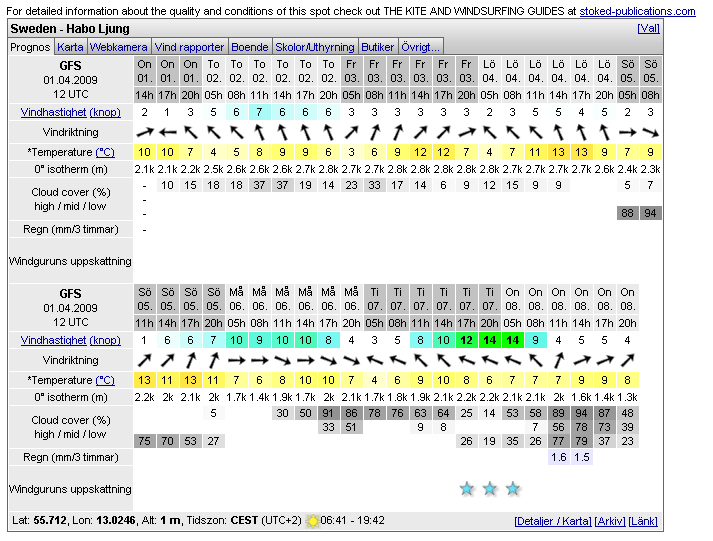Click cyan wind speed 7 at To 02. 11h
This screenshot has height=541, width=713.
pyautogui.click(x=259, y=112)
